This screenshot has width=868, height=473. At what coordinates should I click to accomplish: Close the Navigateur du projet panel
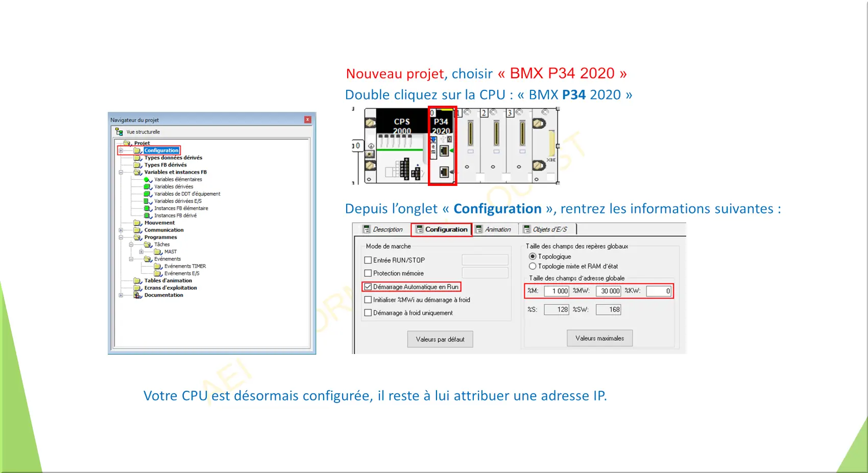tap(307, 120)
